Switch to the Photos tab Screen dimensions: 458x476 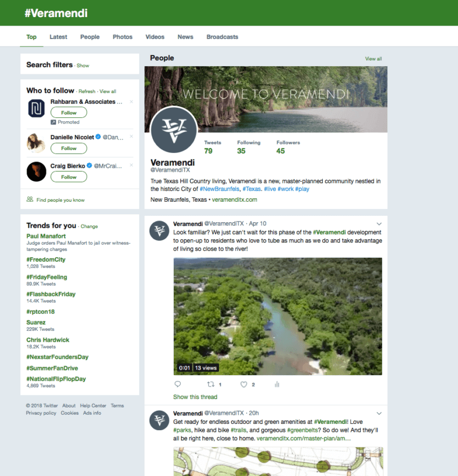pyautogui.click(x=122, y=37)
